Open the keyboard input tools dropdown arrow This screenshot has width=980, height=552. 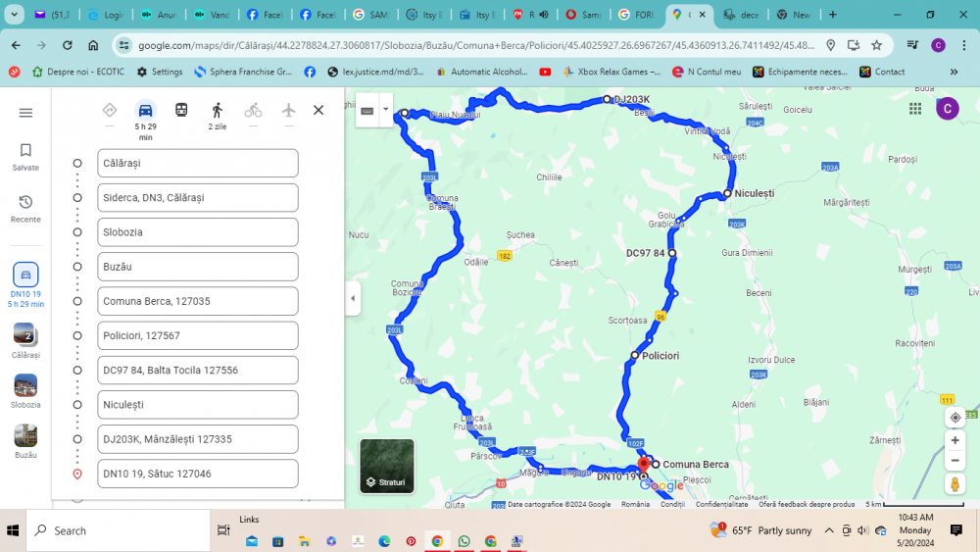[387, 110]
